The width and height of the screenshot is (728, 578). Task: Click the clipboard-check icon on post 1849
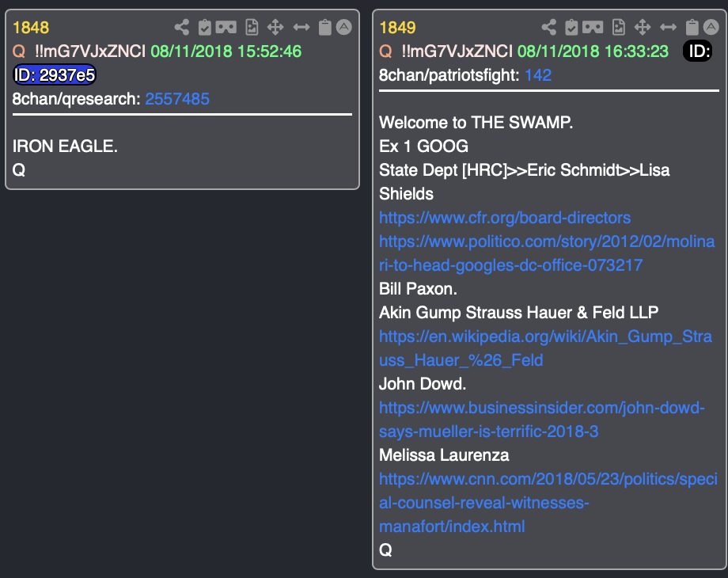[571, 28]
